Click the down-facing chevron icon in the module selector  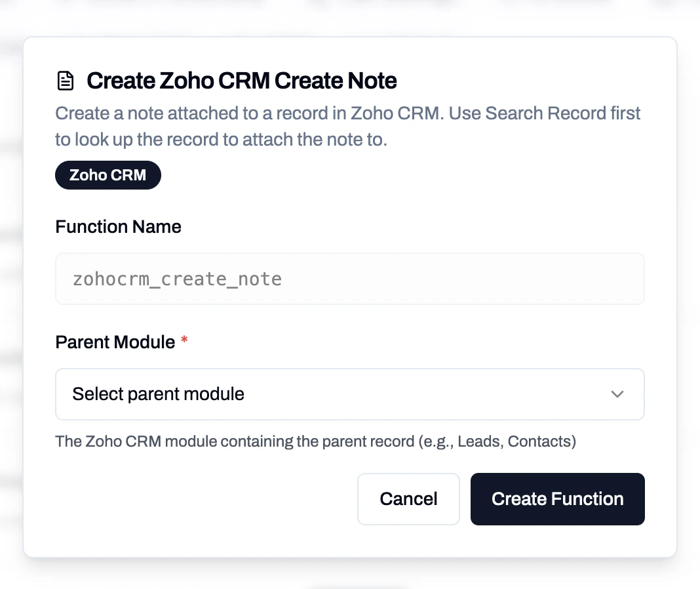click(x=617, y=394)
